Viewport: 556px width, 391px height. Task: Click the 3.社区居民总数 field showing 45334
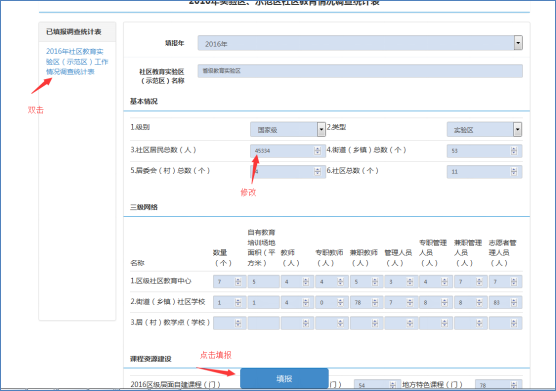pyautogui.click(x=288, y=151)
